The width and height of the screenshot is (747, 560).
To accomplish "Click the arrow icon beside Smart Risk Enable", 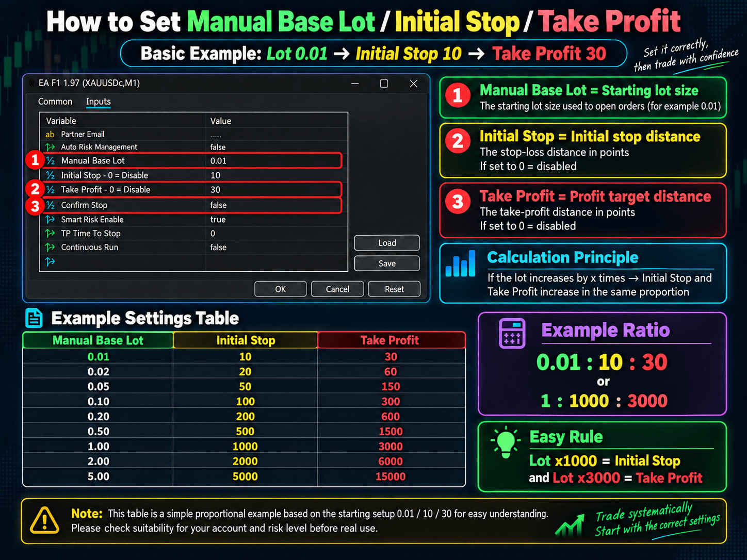I will point(50,220).
